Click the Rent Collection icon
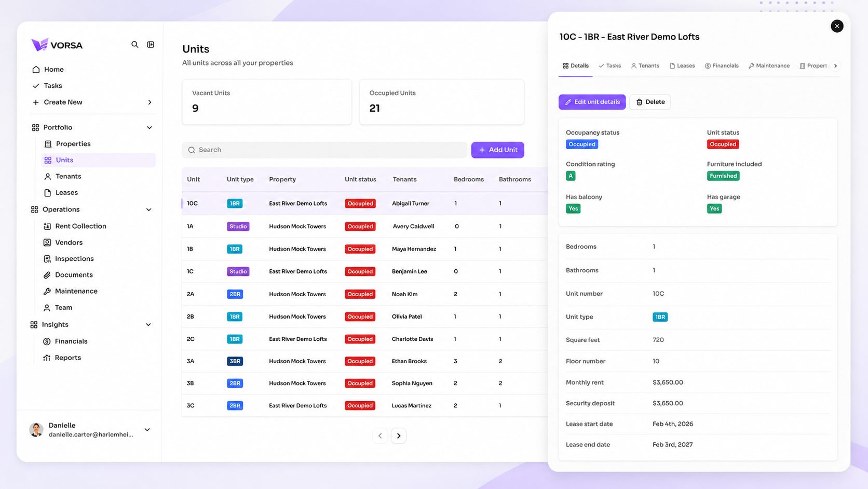868x489 pixels. click(x=47, y=226)
